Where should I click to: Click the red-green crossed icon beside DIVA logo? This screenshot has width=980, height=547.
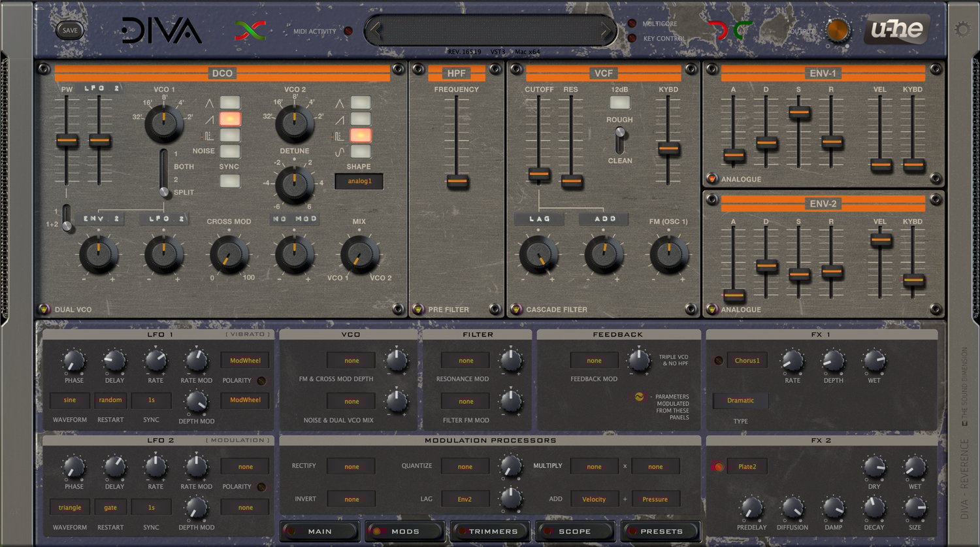[x=250, y=30]
